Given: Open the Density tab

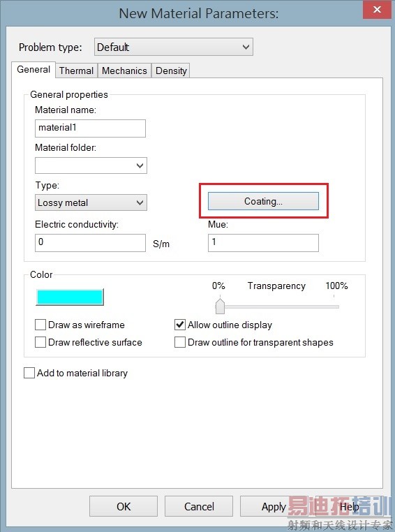Looking at the screenshot, I should (x=171, y=71).
